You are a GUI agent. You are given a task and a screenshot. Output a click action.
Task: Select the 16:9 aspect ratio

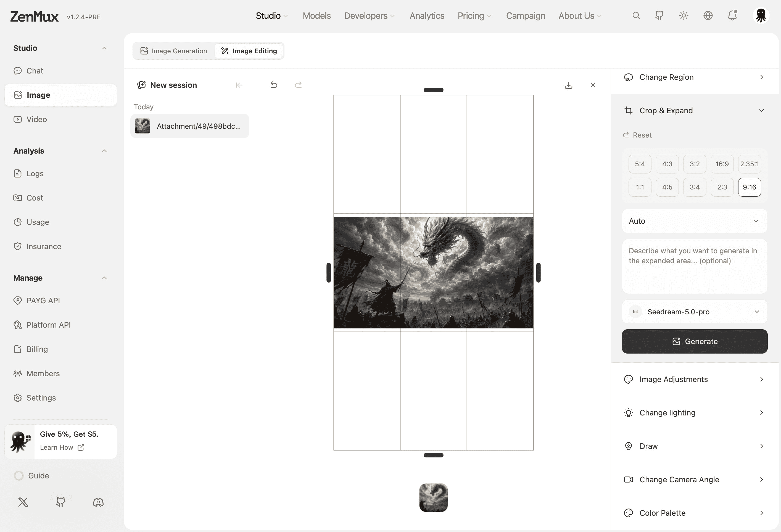pyautogui.click(x=722, y=164)
